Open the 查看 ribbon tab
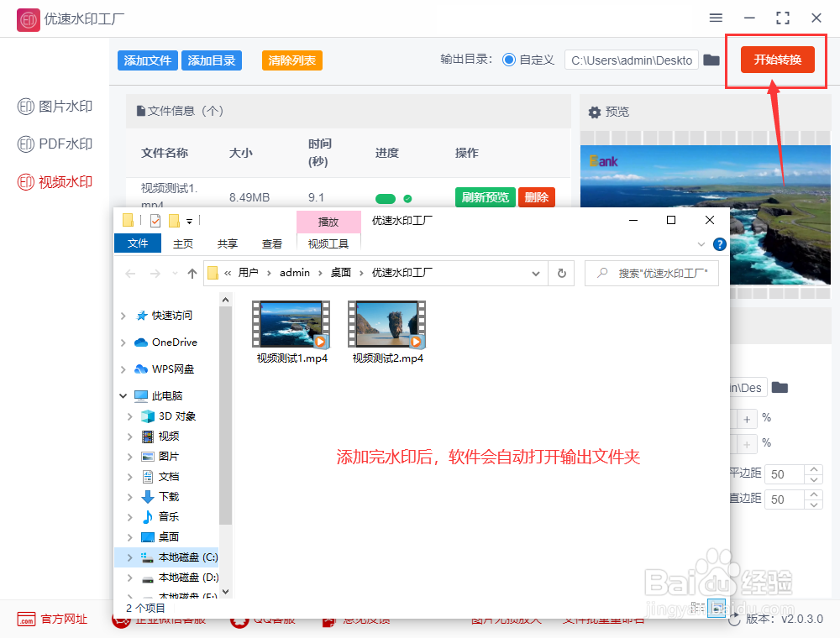The height and width of the screenshot is (638, 840). point(271,243)
